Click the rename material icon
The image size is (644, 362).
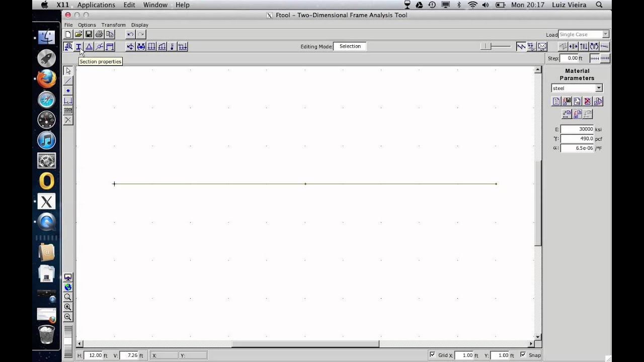click(577, 101)
